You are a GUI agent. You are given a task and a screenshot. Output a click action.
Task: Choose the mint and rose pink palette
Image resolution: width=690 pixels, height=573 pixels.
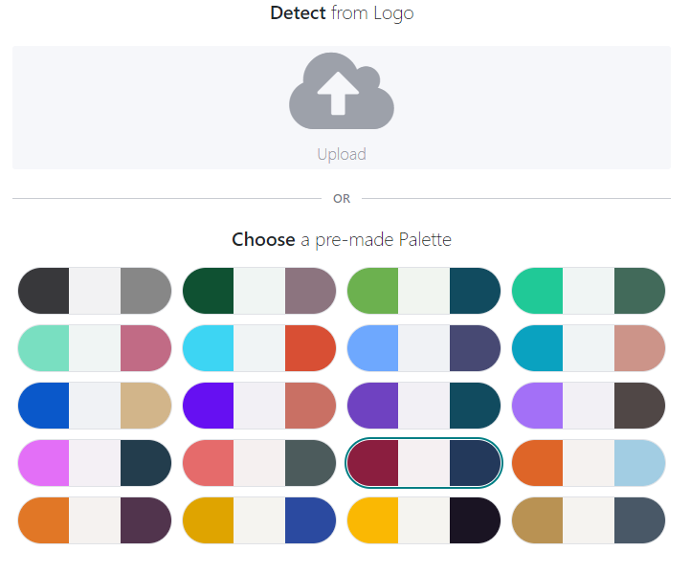tap(95, 348)
